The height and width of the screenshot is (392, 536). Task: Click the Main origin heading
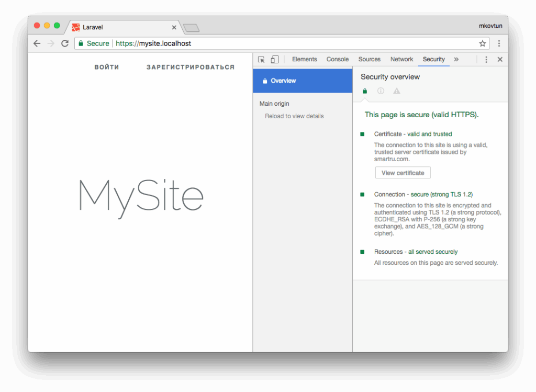[274, 104]
